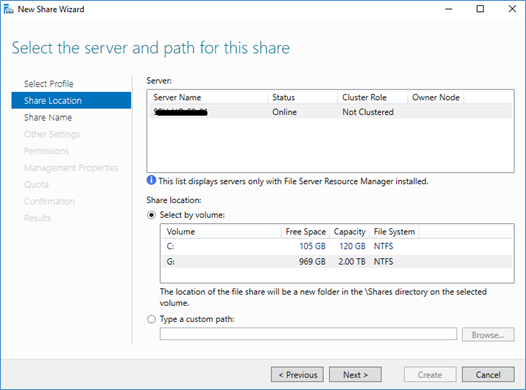This screenshot has width=526, height=390.
Task: Click the Next button
Action: (355, 374)
